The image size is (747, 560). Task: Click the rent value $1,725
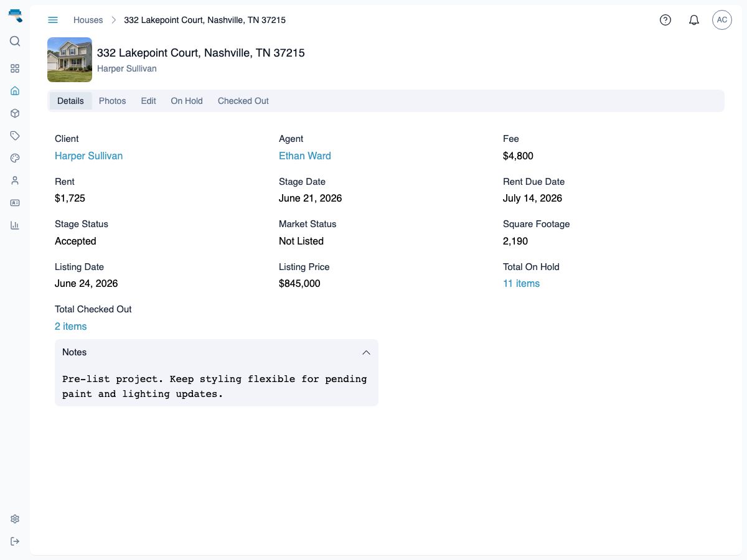pos(70,198)
